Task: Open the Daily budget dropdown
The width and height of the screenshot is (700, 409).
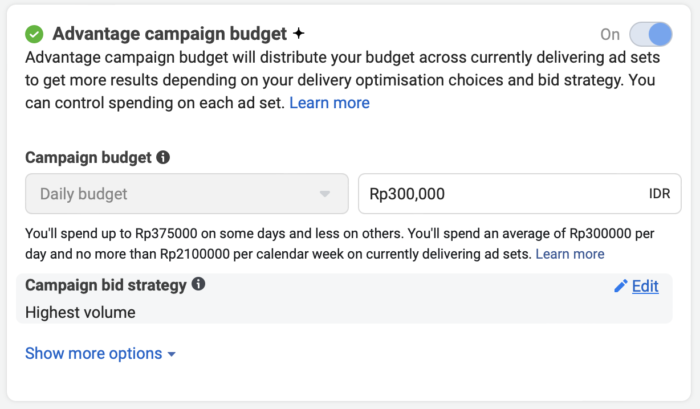Action: pyautogui.click(x=187, y=194)
